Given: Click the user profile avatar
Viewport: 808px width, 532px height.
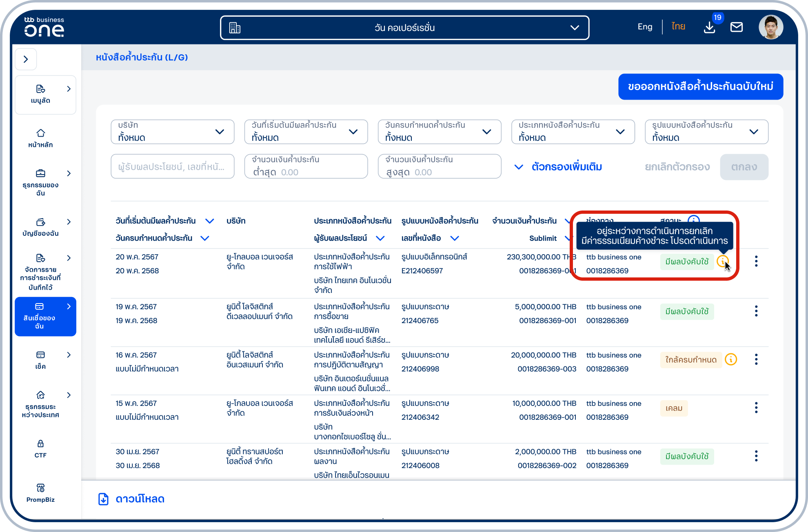Looking at the screenshot, I should (771, 27).
